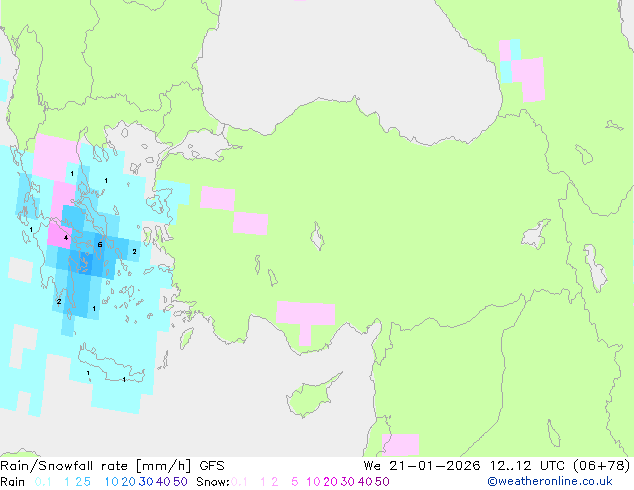Click the "6" rain value on the map
Viewport: 634px width, 490px height.
click(x=100, y=245)
